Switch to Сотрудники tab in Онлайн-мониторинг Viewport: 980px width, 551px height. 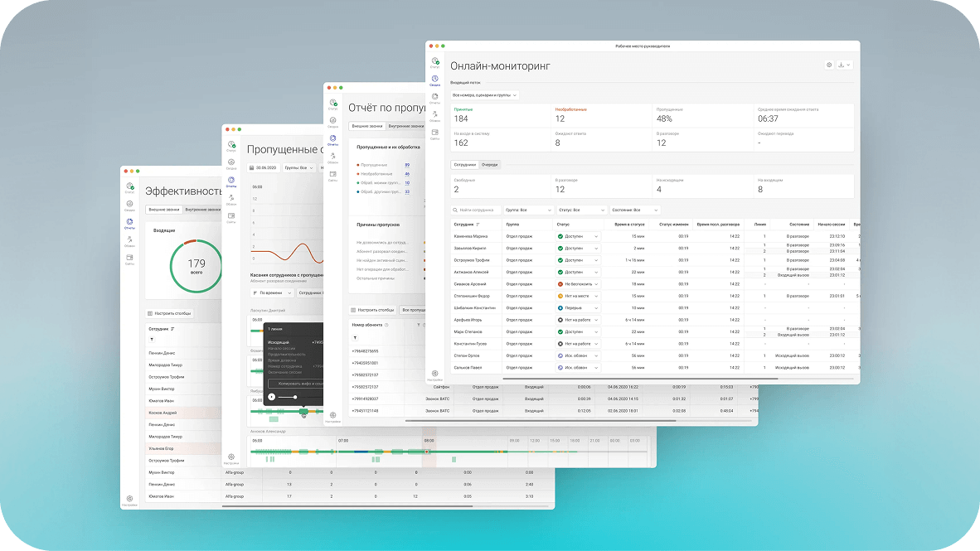coord(465,165)
